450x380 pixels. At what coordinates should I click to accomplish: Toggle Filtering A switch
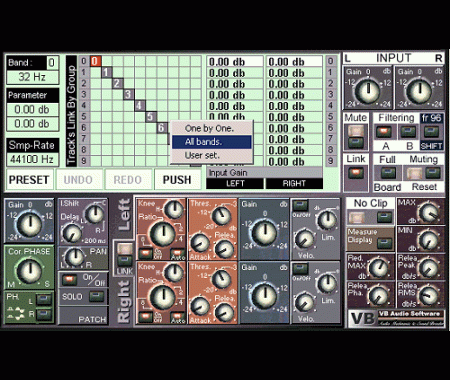click(x=384, y=132)
